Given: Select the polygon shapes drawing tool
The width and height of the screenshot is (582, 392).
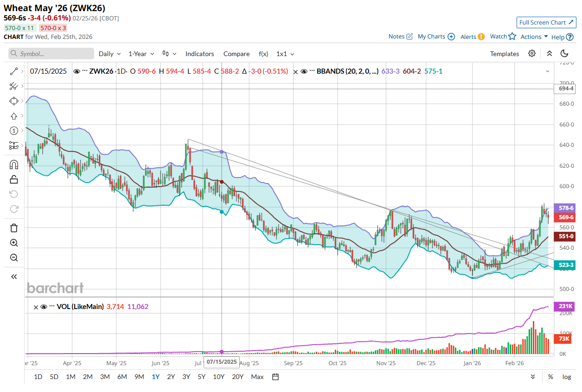Looking at the screenshot, I should [13, 101].
